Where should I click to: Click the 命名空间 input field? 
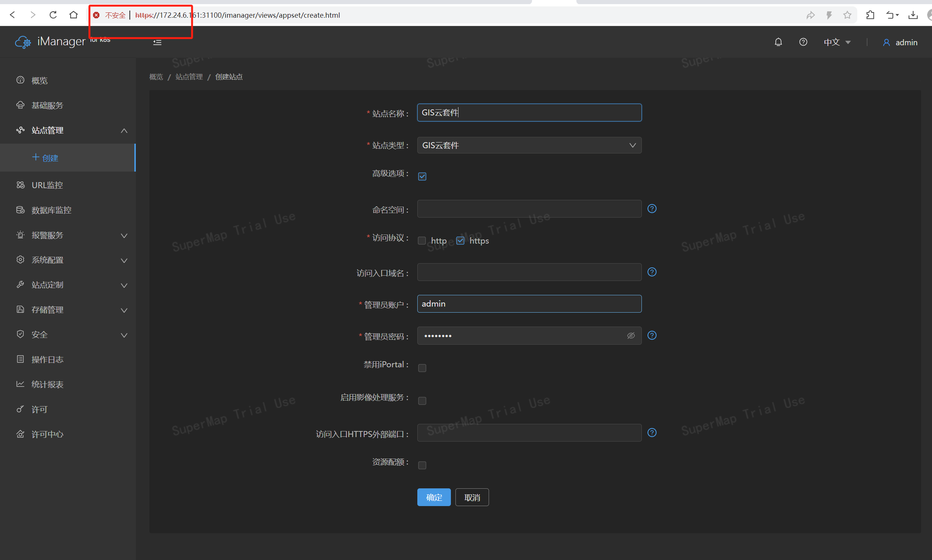529,209
